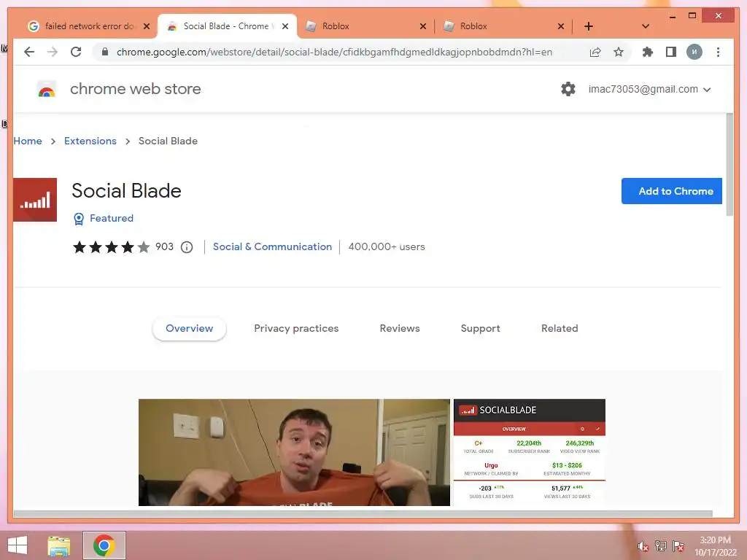The height and width of the screenshot is (560, 747).
Task: Open Web Store settings gear
Action: (568, 89)
